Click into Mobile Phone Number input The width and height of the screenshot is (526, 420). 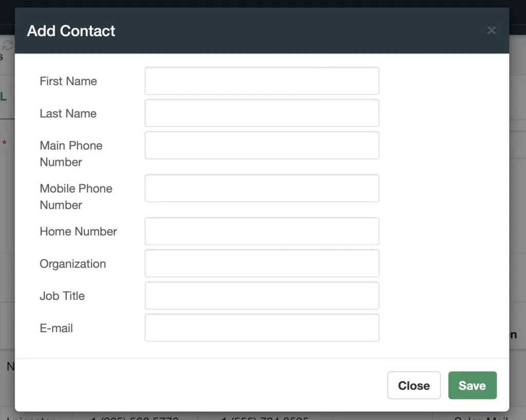click(x=262, y=188)
